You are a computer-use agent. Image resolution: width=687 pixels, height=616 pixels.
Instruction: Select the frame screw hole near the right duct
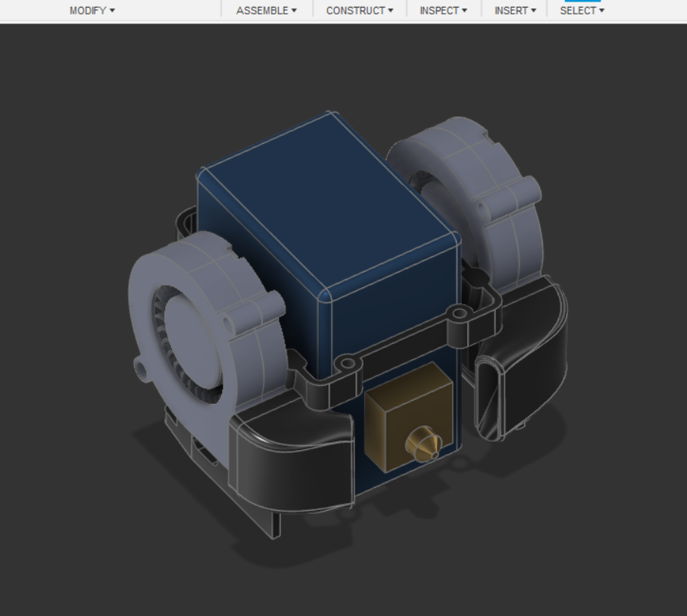[x=457, y=312]
